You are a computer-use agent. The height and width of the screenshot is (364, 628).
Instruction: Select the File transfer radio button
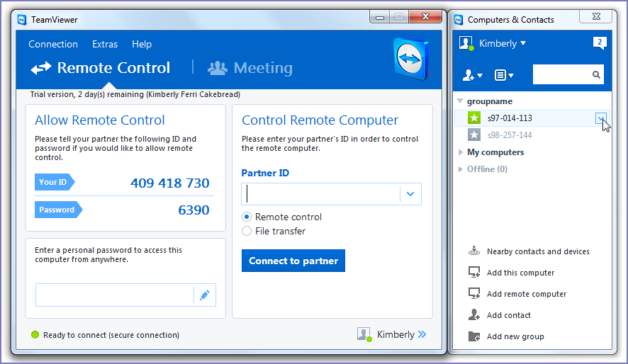pyautogui.click(x=247, y=231)
